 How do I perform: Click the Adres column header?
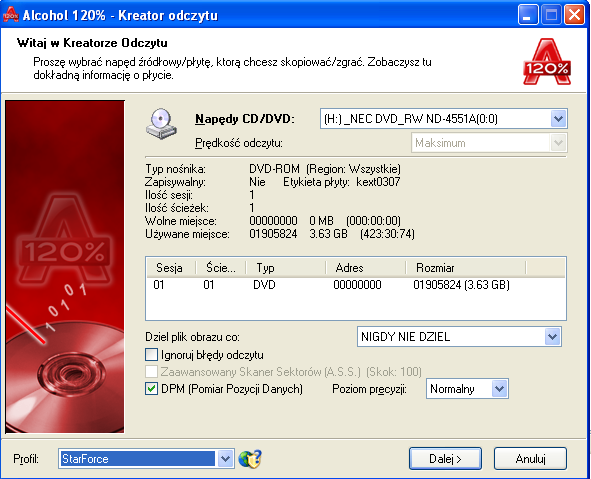point(366,268)
